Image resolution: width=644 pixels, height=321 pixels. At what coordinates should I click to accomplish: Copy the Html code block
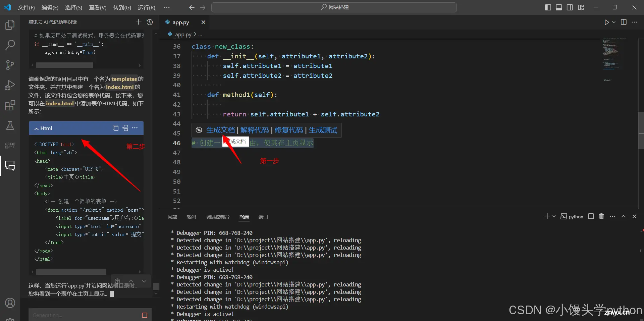coord(115,128)
